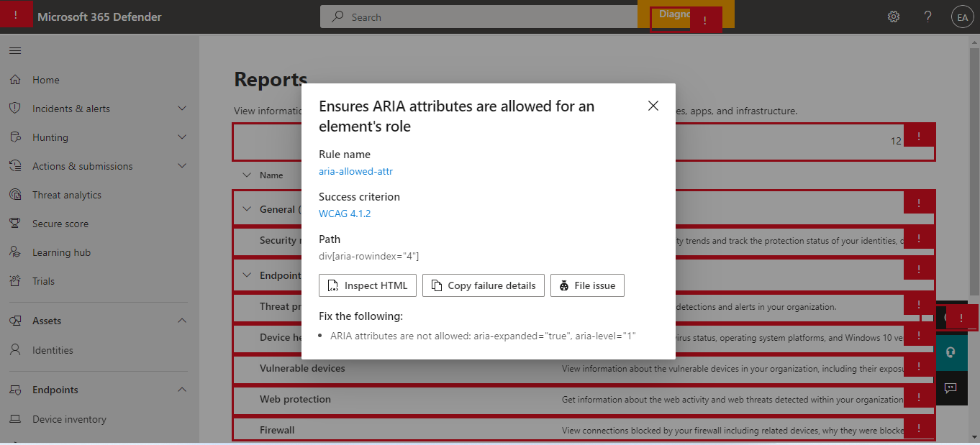This screenshot has width=980, height=445.
Task: Collapse the General group chevron
Action: click(x=247, y=209)
